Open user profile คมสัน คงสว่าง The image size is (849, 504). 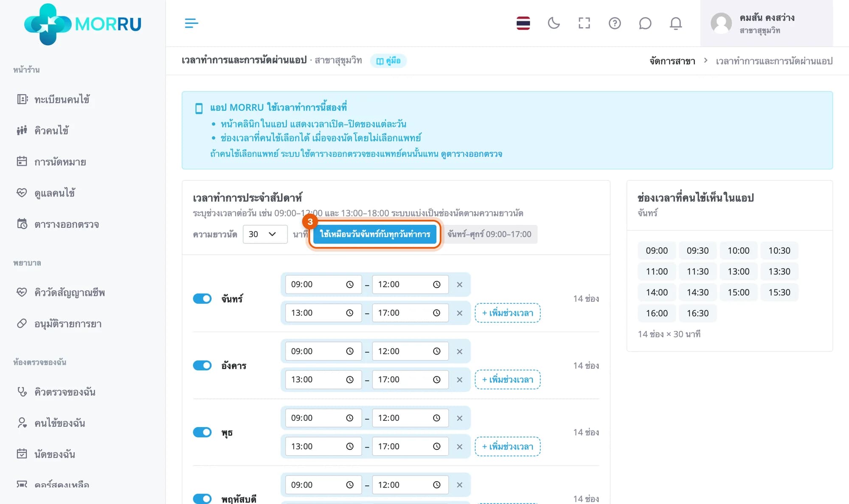point(766,23)
